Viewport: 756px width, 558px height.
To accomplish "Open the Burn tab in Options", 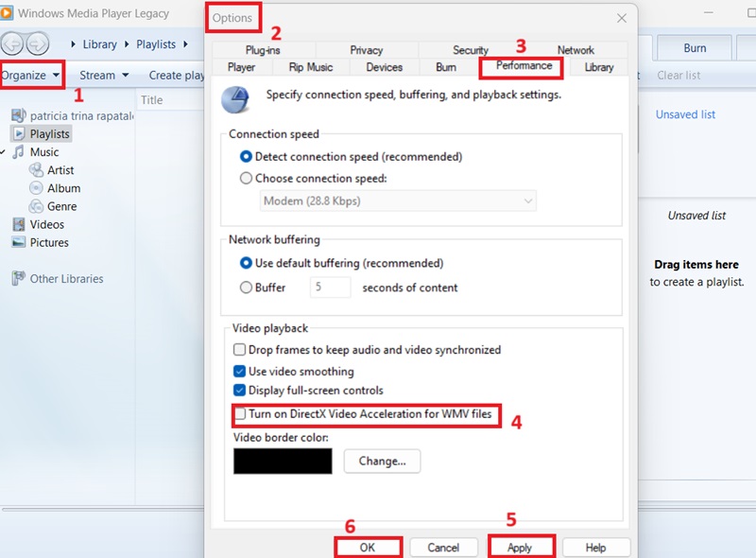I will point(446,67).
